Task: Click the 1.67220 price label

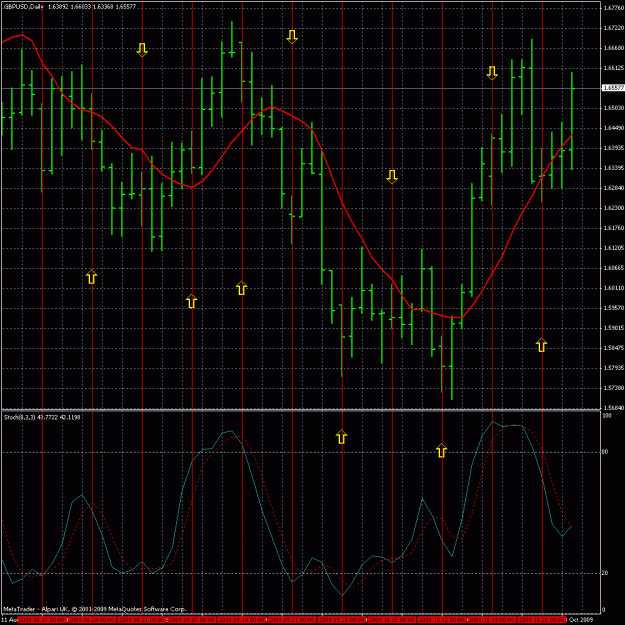Action: [x=613, y=28]
